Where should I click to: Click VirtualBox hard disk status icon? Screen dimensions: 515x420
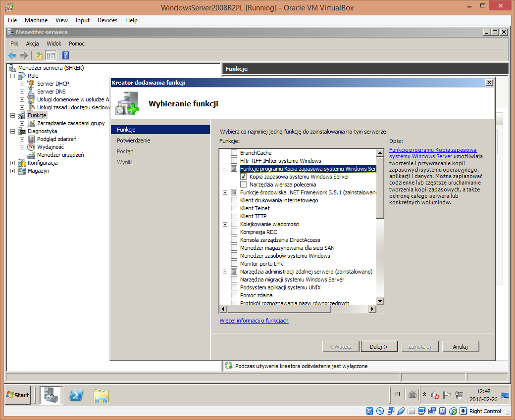coord(369,411)
